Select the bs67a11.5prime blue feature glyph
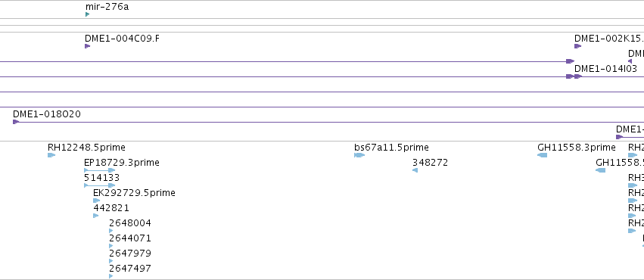 (359, 155)
